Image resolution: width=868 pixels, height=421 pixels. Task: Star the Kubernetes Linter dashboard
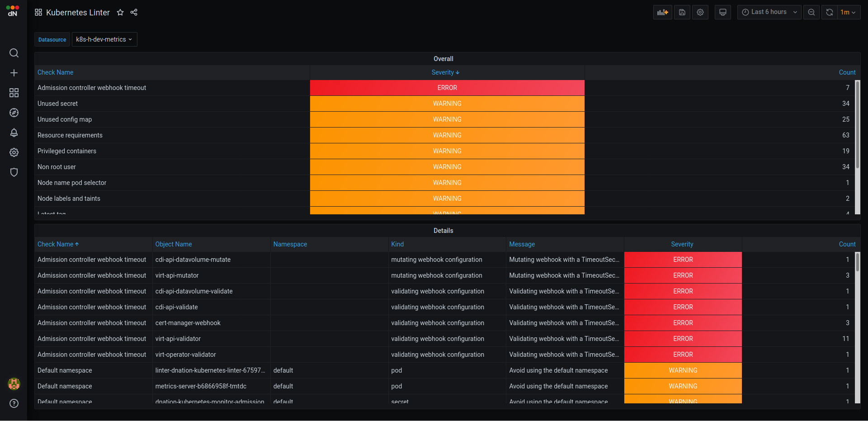tap(120, 12)
